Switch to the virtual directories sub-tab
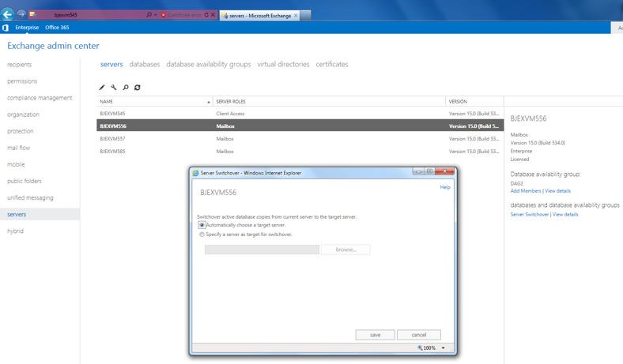This screenshot has width=623, height=364. pyautogui.click(x=283, y=64)
